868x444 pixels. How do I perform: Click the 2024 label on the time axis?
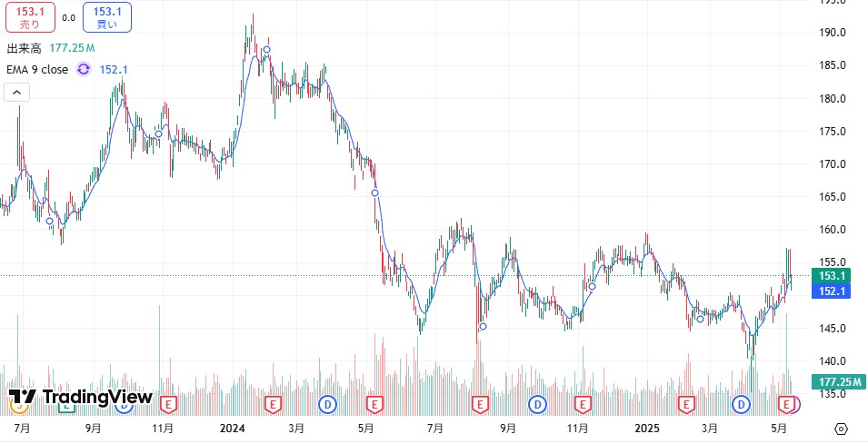coord(233,428)
